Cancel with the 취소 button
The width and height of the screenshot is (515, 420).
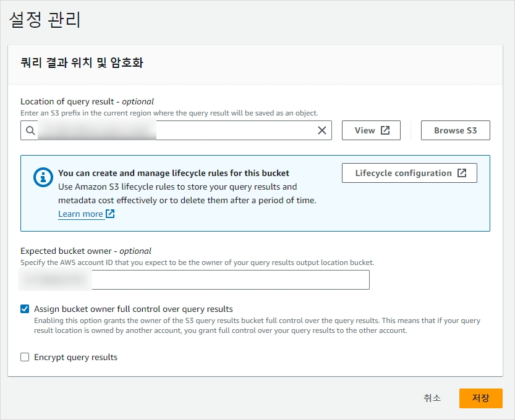coord(432,398)
